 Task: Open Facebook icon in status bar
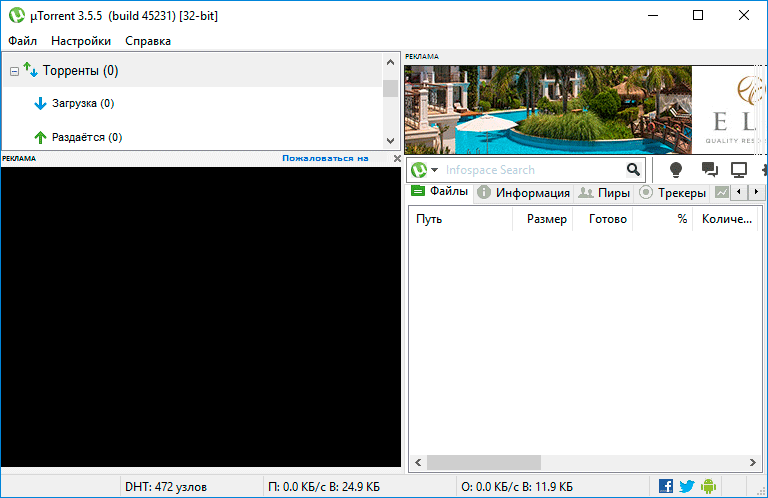666,486
